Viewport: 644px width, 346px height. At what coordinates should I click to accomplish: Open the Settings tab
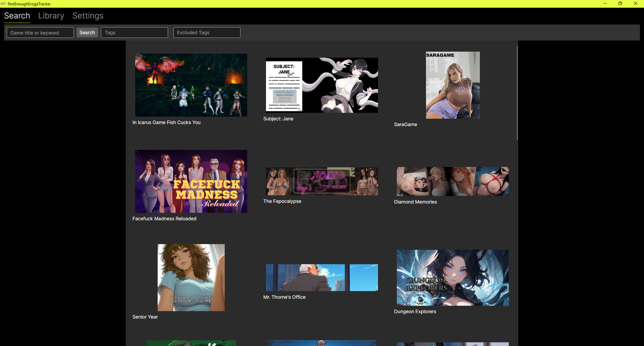click(88, 16)
